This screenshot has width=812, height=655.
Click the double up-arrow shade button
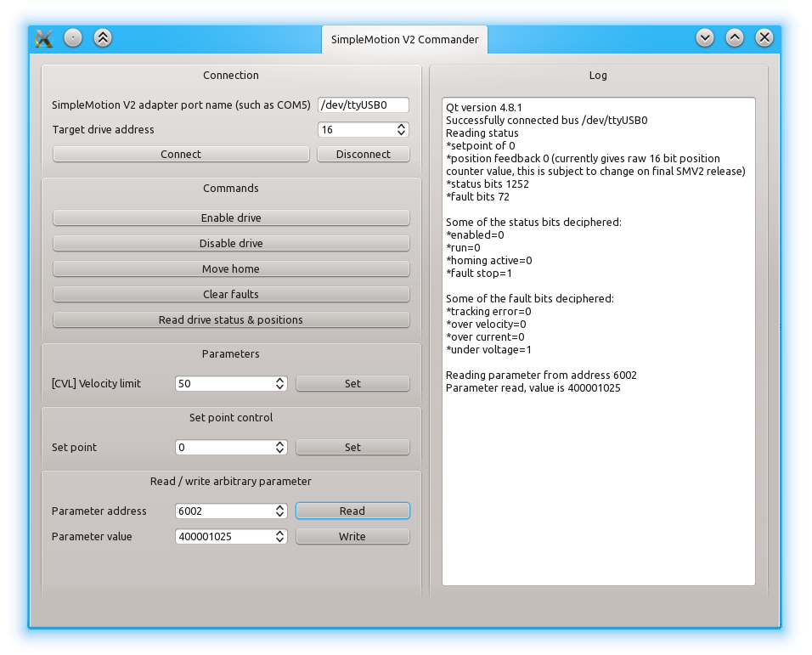(x=103, y=37)
